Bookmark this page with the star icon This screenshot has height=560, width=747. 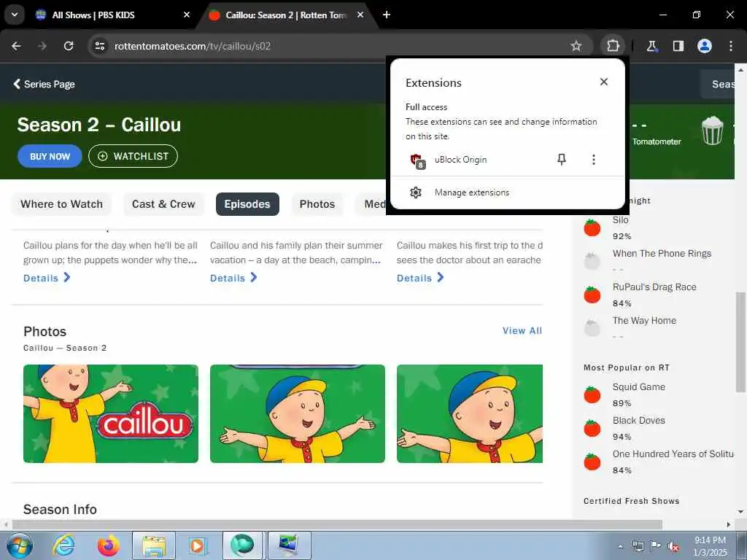click(576, 46)
